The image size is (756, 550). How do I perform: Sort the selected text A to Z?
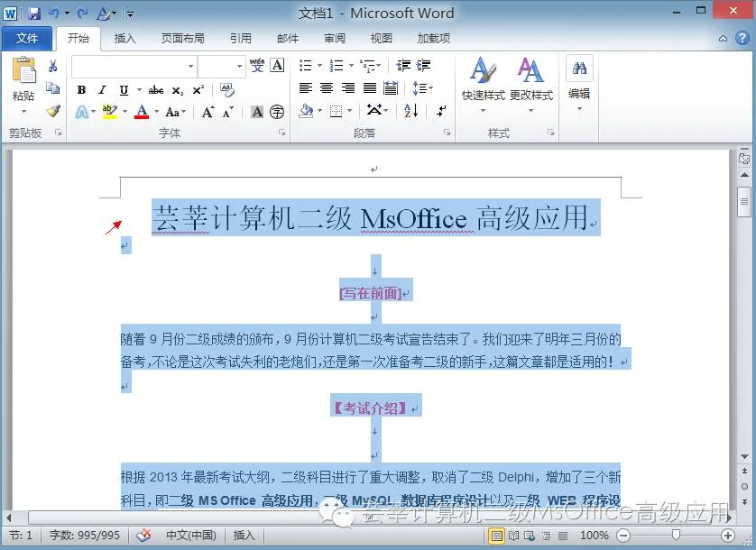tap(411, 111)
